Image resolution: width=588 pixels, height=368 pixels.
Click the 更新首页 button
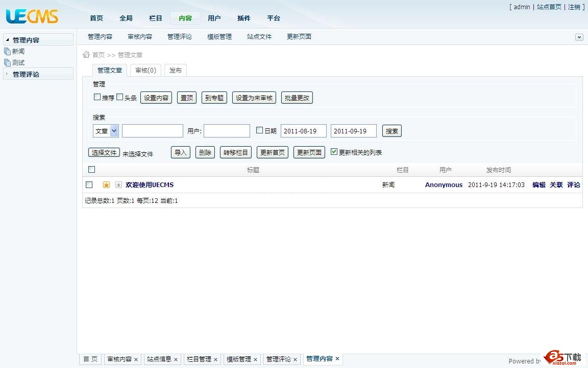click(273, 152)
